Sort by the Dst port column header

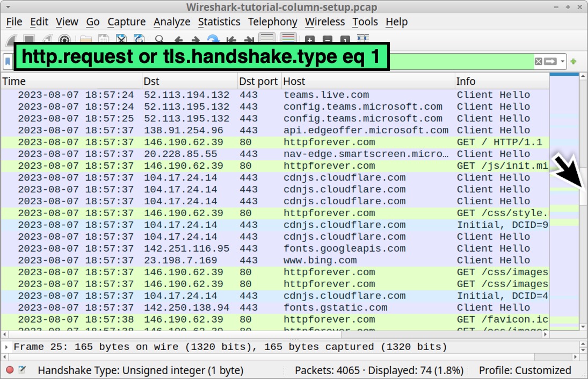coord(259,81)
